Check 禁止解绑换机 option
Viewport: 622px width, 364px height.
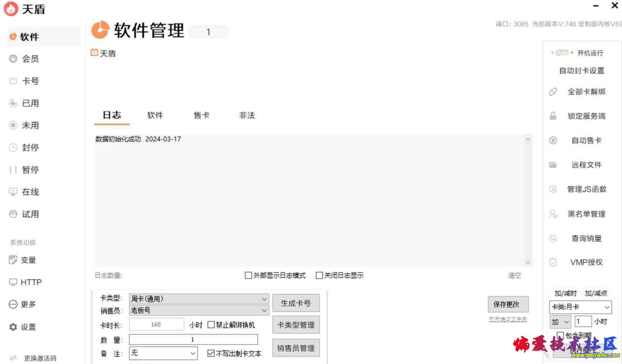(x=212, y=325)
